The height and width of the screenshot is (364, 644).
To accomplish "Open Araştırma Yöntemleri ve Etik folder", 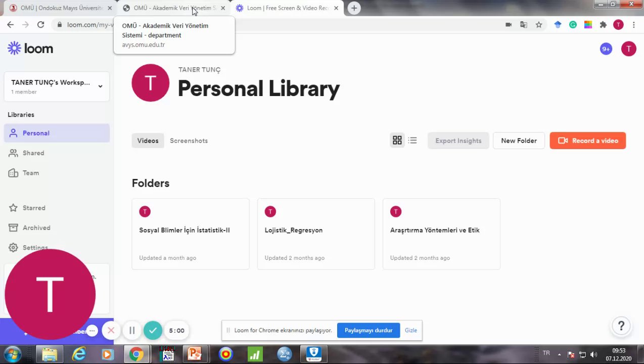I will pyautogui.click(x=441, y=234).
